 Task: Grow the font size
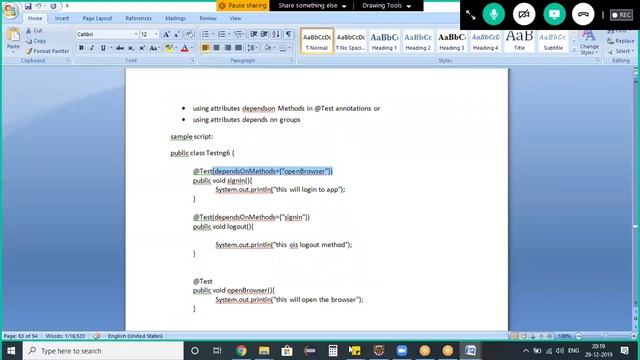point(166,35)
